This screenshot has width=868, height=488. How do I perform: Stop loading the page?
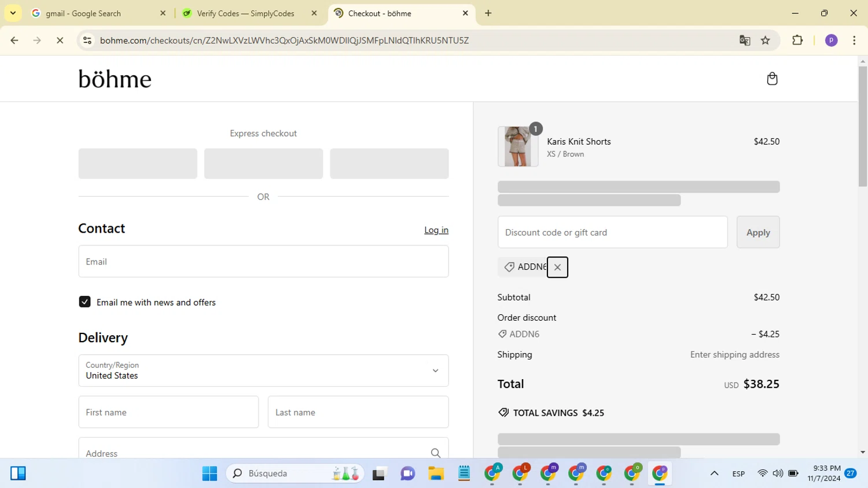pos(60,41)
